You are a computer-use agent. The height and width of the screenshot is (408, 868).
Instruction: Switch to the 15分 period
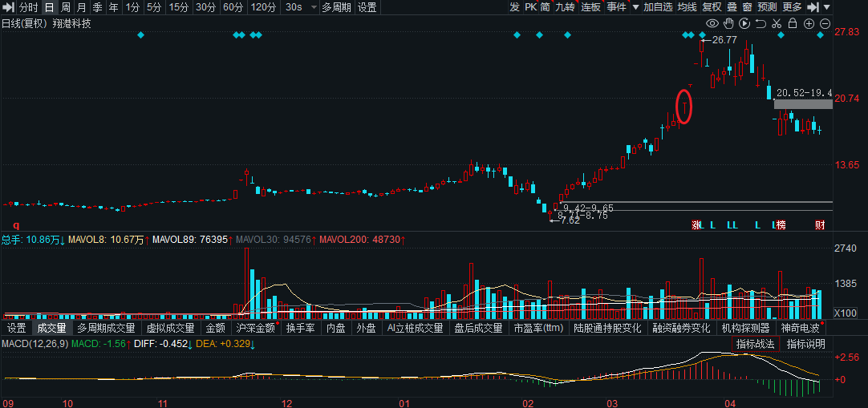click(179, 7)
